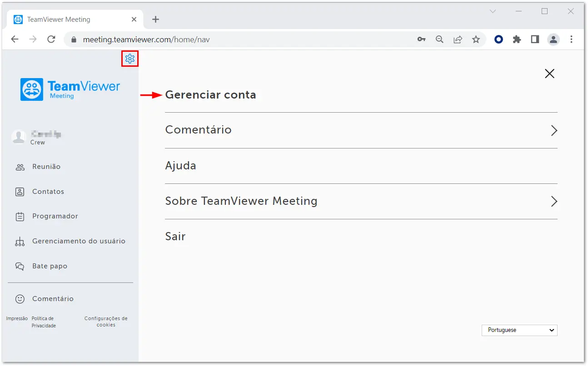
Task: Minimize the browser window
Action: [x=519, y=11]
